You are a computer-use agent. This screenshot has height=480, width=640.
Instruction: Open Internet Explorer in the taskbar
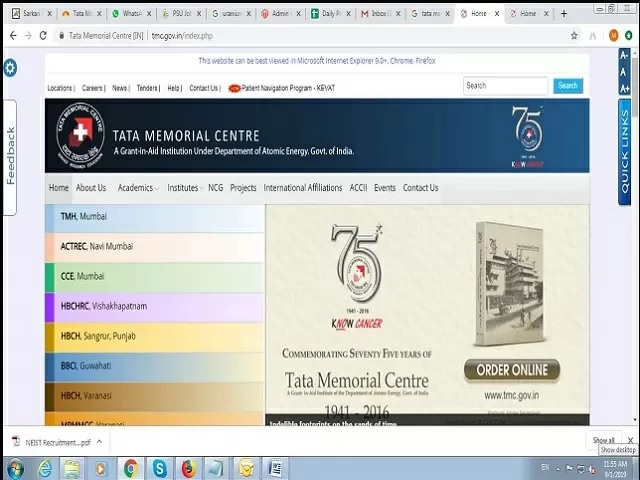pyautogui.click(x=45, y=468)
